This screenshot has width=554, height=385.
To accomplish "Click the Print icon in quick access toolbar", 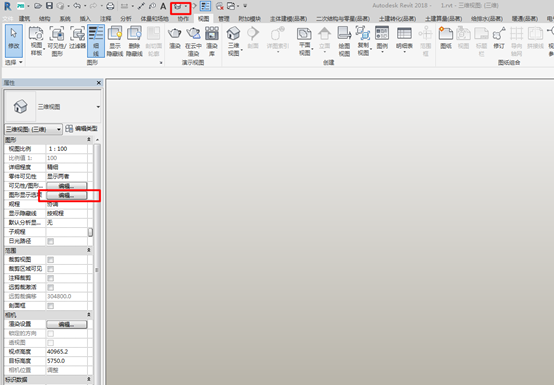I will [110, 6].
